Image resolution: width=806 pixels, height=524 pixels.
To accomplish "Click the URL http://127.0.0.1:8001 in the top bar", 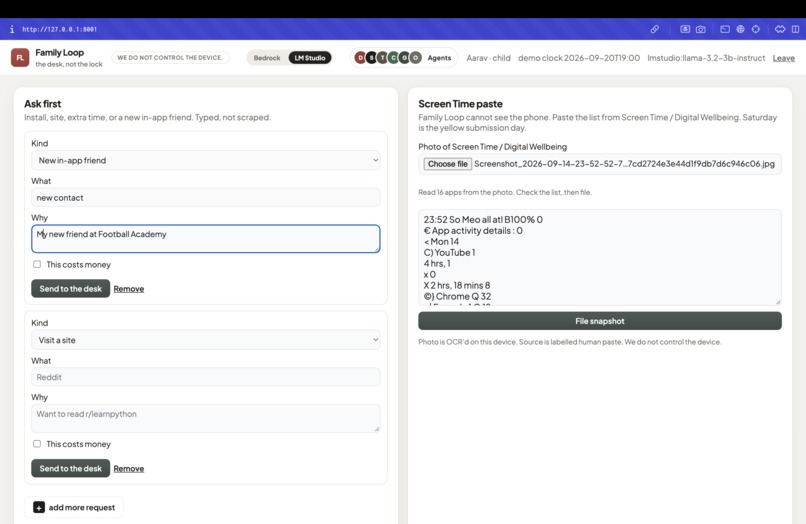I will [x=59, y=29].
